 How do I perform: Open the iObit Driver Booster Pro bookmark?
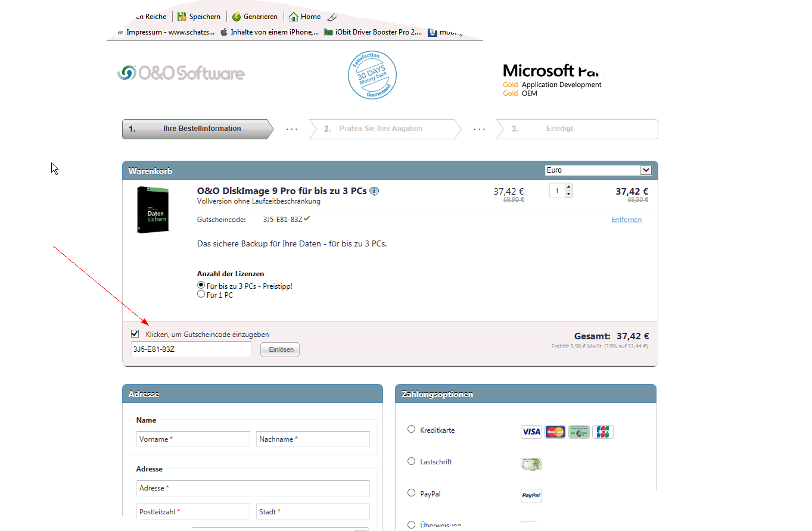(x=373, y=32)
